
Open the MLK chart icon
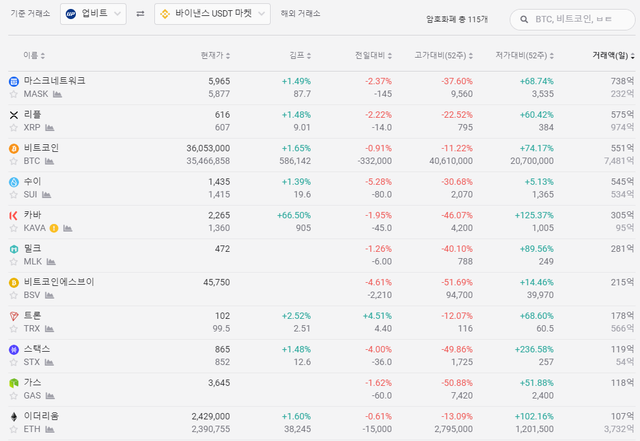[x=51, y=262]
